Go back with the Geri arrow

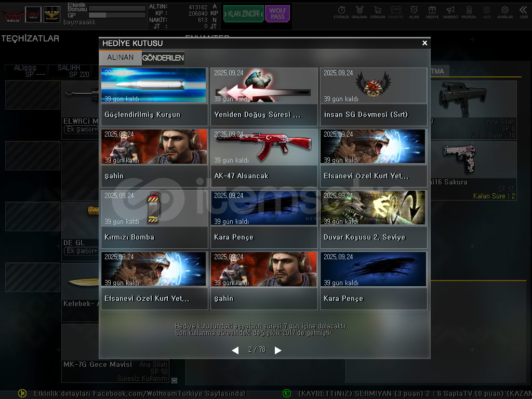point(524,12)
